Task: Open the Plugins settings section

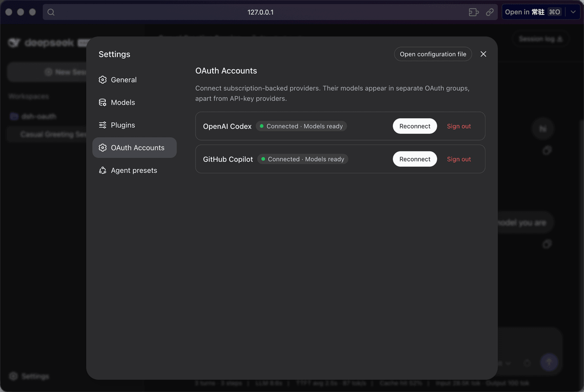Action: tap(134, 125)
